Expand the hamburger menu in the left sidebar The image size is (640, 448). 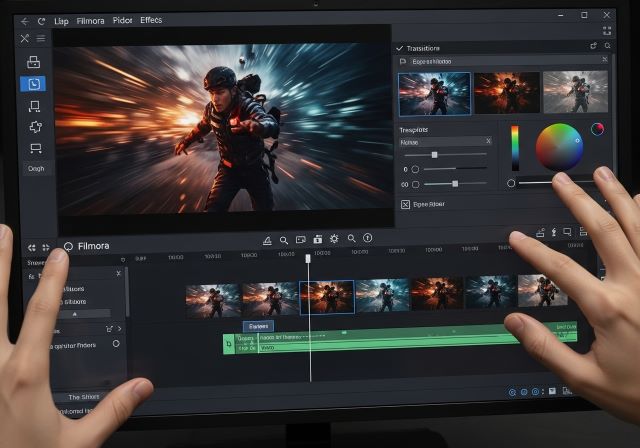pos(41,39)
